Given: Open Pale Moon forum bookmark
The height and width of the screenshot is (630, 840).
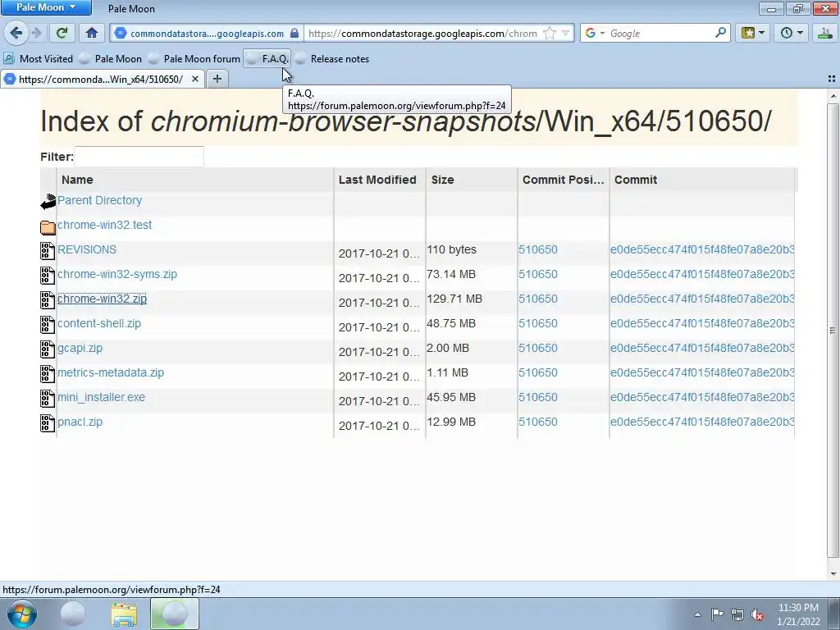Looking at the screenshot, I should [194, 59].
